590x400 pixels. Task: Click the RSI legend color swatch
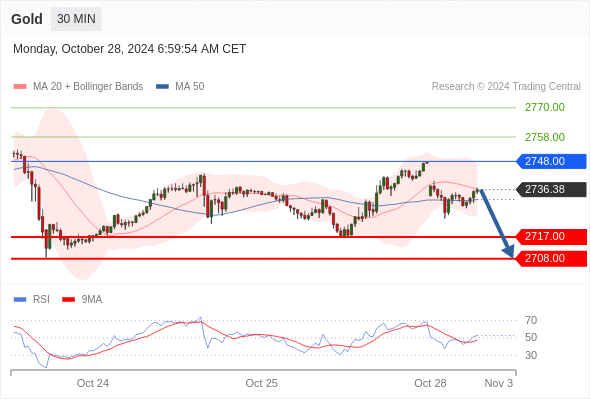pos(20,300)
